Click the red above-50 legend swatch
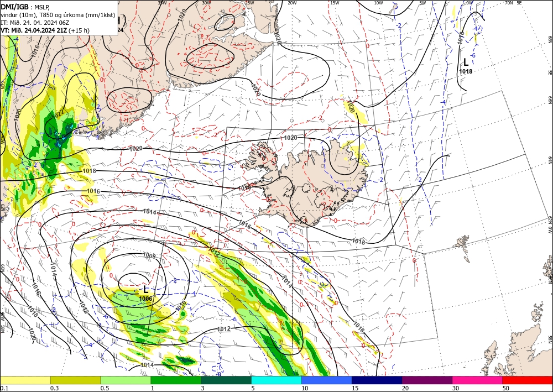 tap(528, 380)
